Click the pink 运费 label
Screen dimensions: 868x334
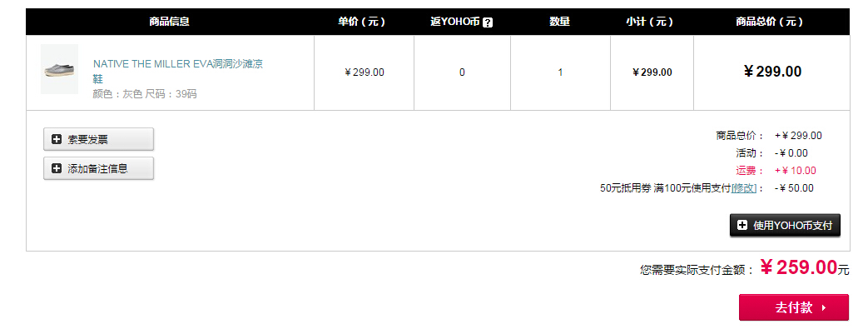pos(749,171)
